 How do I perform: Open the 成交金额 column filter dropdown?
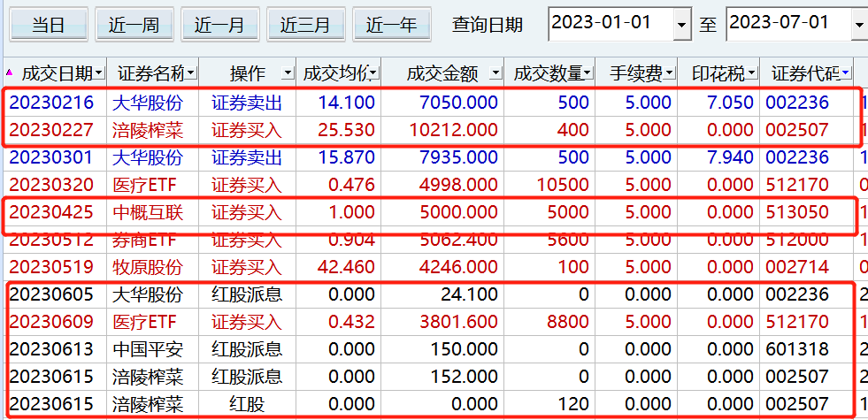click(495, 73)
